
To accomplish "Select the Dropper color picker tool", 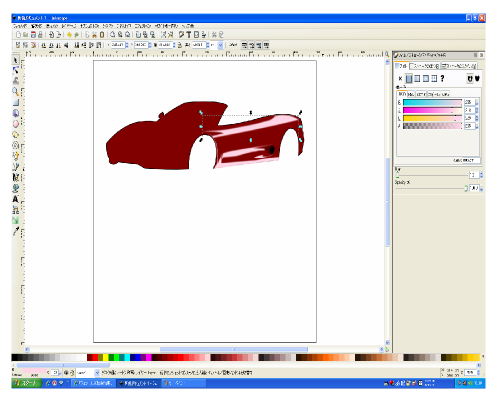I will tap(15, 231).
